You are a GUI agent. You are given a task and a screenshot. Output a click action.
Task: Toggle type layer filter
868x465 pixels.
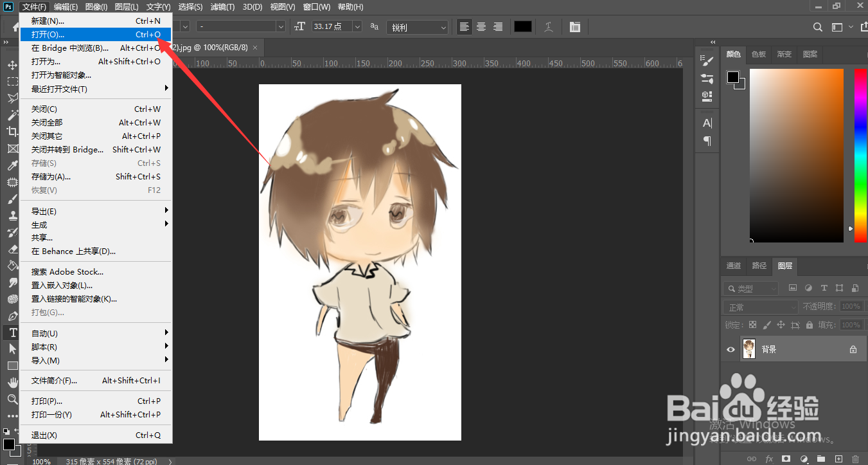(x=824, y=288)
